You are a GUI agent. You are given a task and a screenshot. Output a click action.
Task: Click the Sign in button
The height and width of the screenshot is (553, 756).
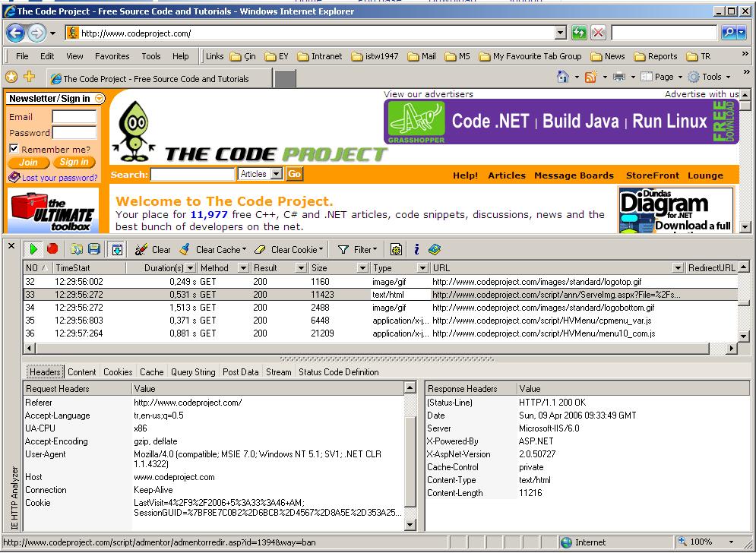tap(74, 163)
